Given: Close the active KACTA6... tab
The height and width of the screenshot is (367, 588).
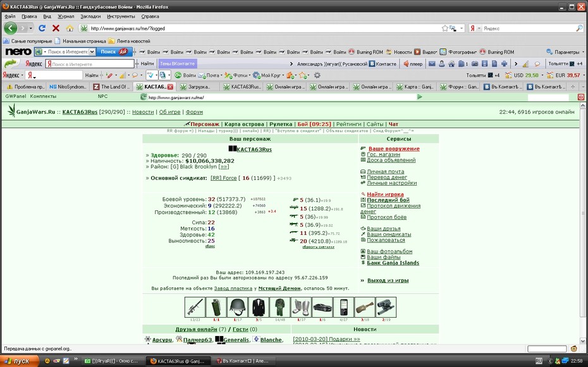Looking at the screenshot, I should [170, 87].
